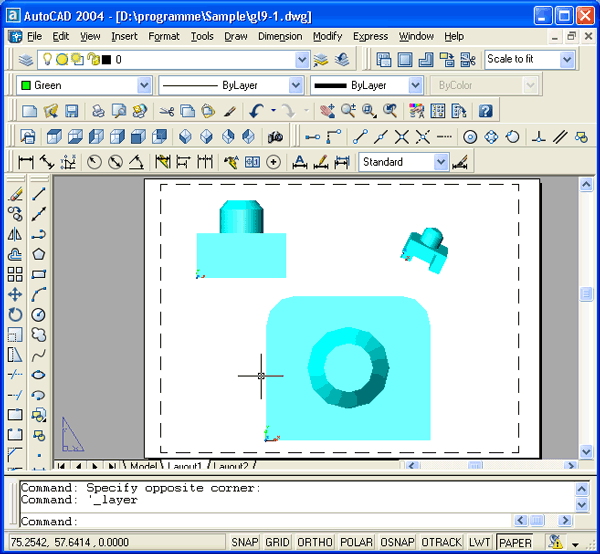Click the LWT button in status bar
600x554 pixels.
tap(480, 542)
